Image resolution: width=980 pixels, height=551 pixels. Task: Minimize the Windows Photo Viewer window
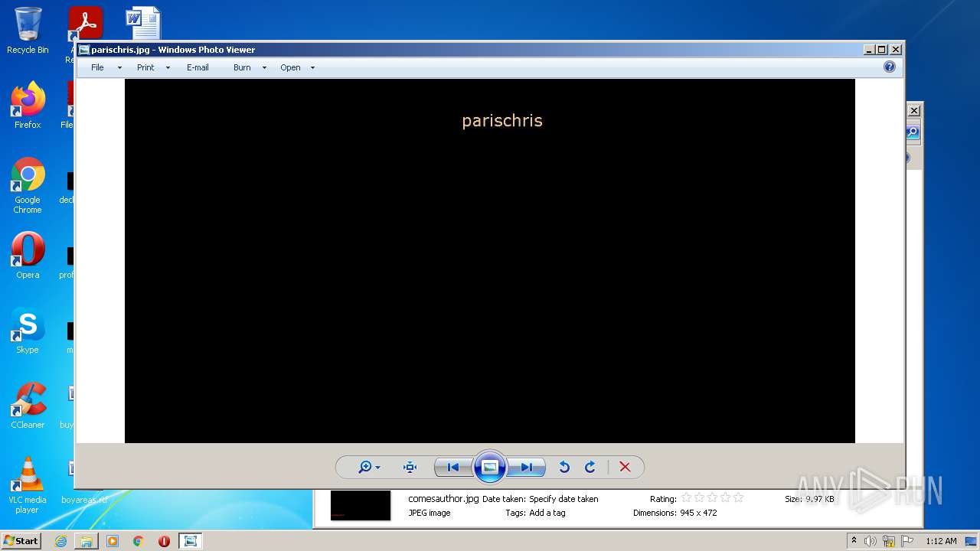pos(869,50)
